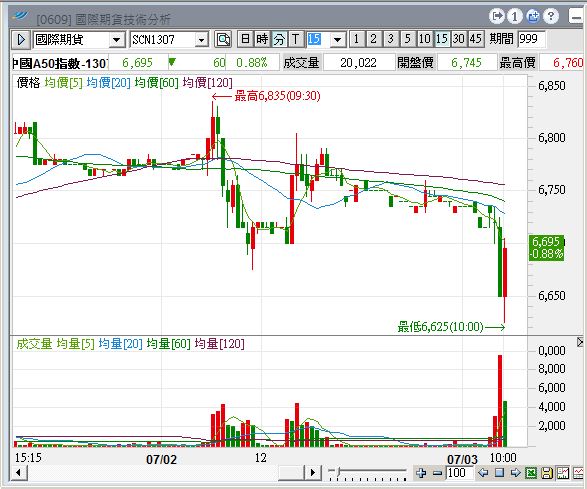This screenshot has width=587, height=489.
Task: Click the magnifier search icon next to SCN1307
Action: click(223, 39)
